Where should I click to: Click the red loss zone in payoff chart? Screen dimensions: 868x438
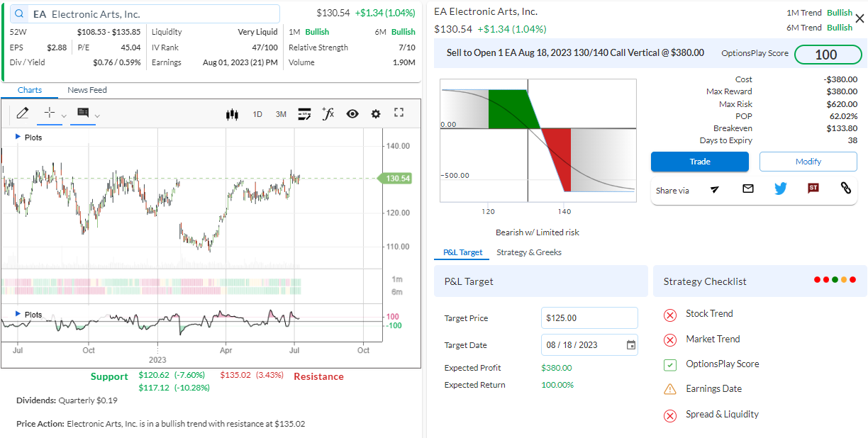coord(558,159)
